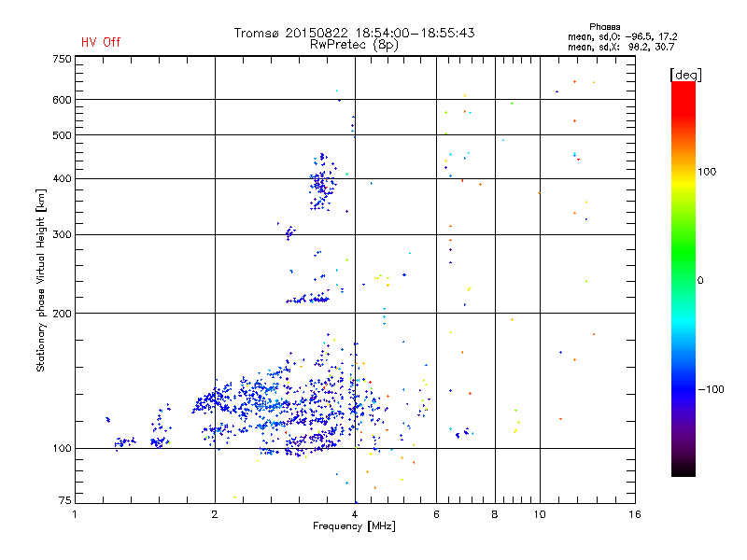The image size is (747, 560).
Task: Click the blue echo cluster near 400 km
Action: [x=322, y=182]
